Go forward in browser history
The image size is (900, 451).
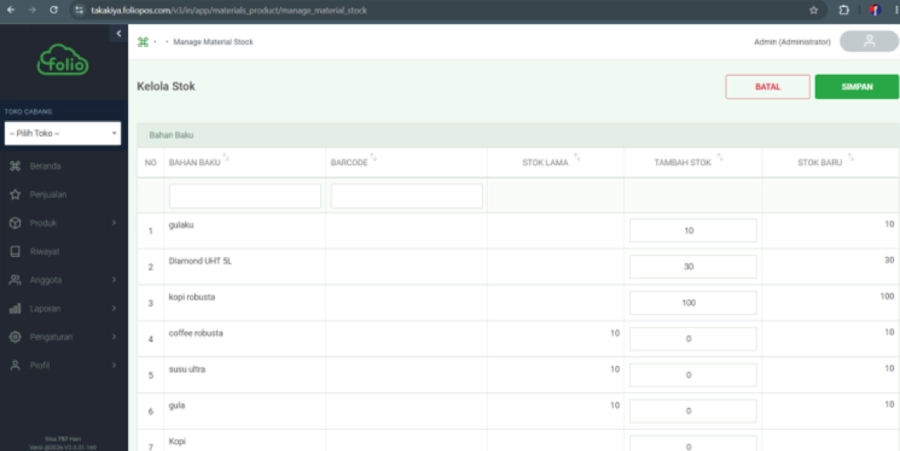click(32, 10)
